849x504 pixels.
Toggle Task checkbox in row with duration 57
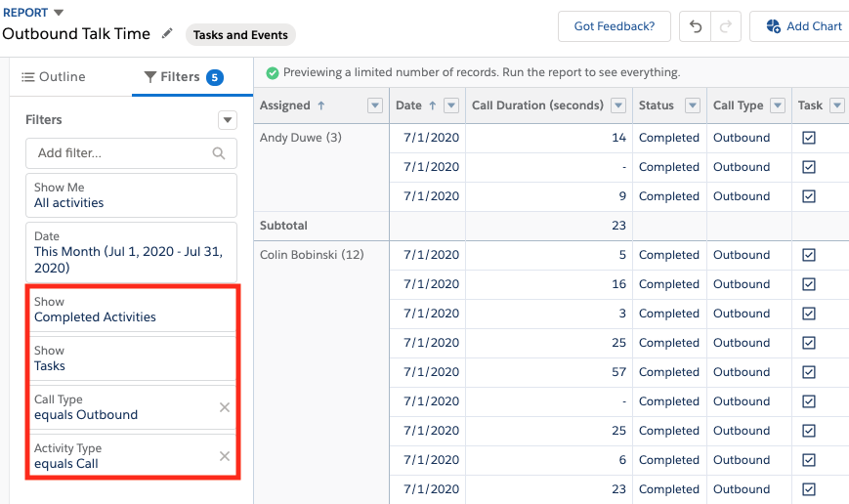[808, 372]
